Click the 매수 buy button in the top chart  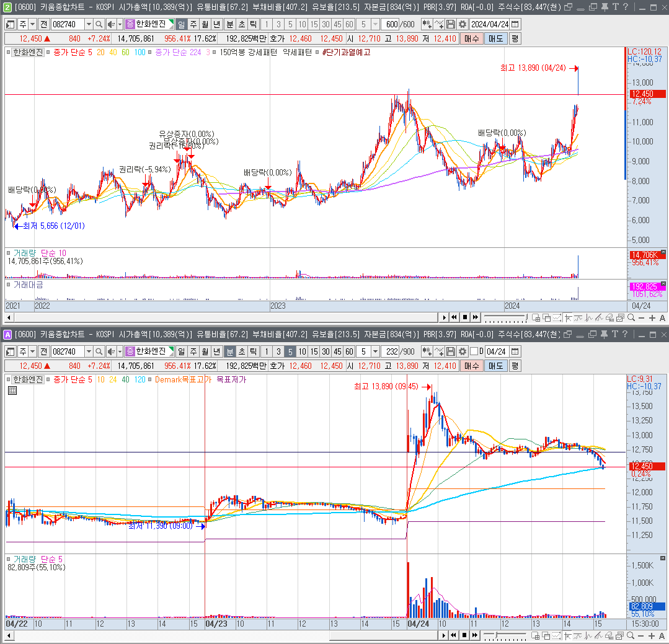471,38
